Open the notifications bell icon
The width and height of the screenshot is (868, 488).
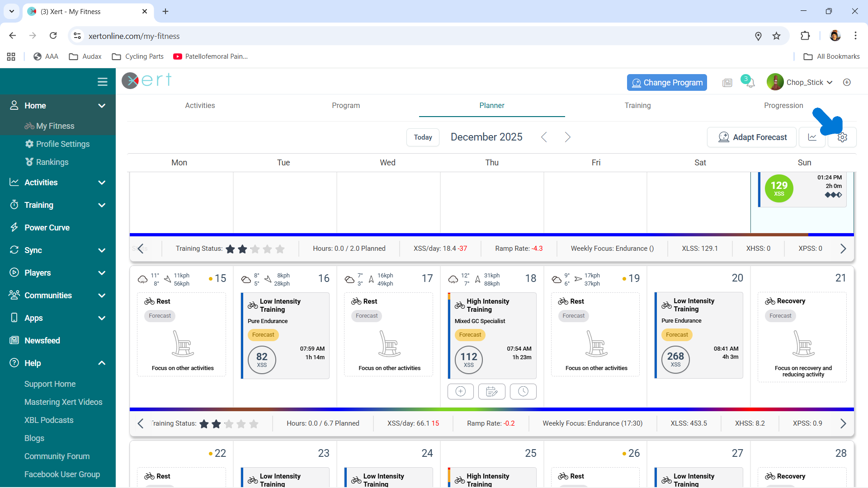pos(750,83)
